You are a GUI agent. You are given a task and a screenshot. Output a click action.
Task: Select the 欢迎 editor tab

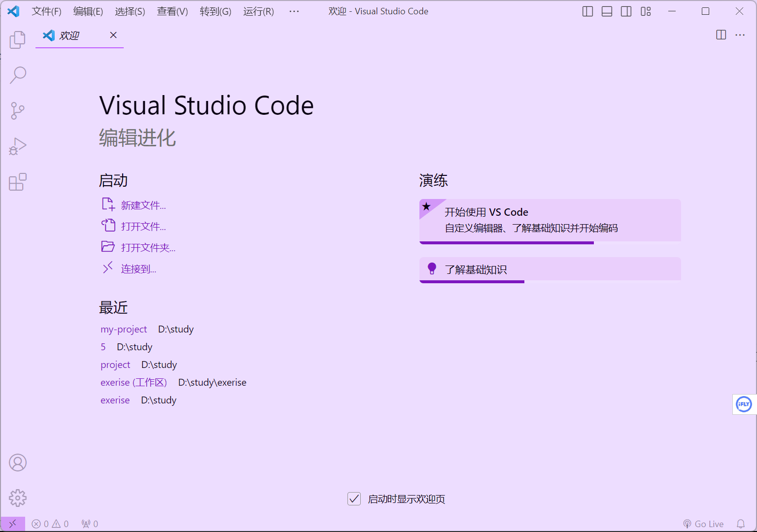click(79, 35)
